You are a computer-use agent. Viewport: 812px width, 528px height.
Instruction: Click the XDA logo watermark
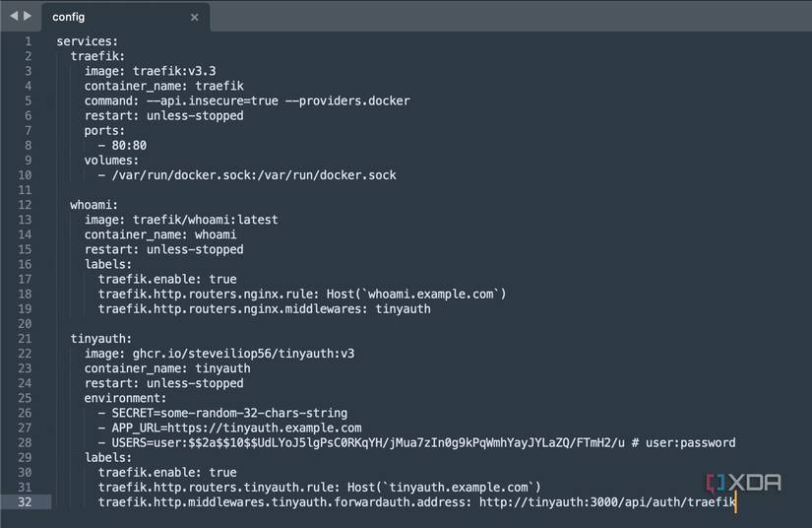coord(743,483)
